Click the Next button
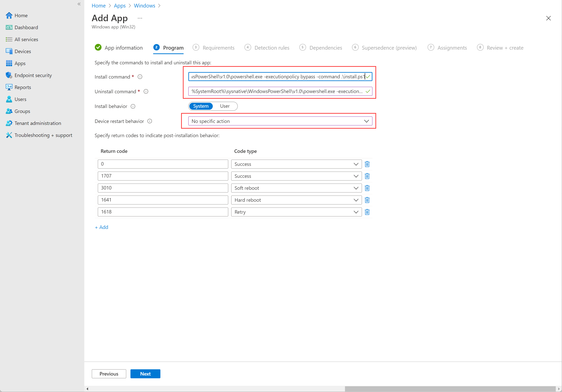The image size is (562, 392). click(x=145, y=374)
